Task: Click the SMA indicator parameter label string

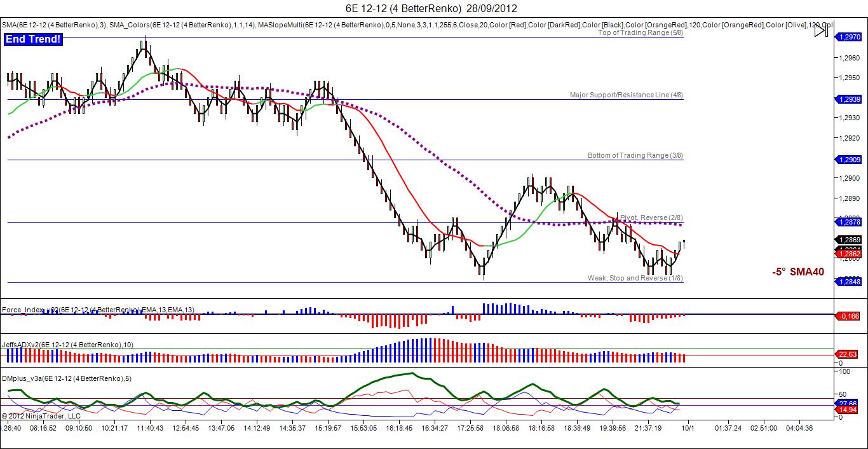Action: pyautogui.click(x=416, y=25)
